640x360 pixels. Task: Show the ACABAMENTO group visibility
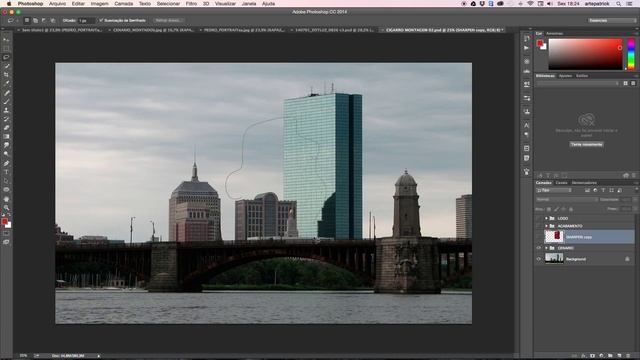click(539, 226)
